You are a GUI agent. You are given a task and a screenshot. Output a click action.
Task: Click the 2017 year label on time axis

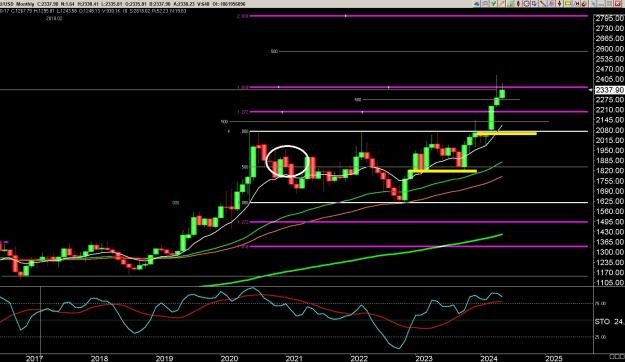(34, 358)
